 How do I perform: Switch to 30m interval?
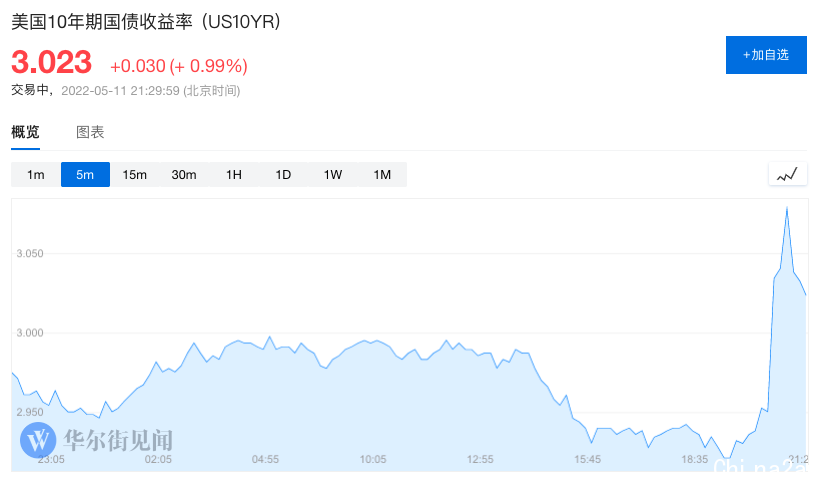tap(184, 175)
